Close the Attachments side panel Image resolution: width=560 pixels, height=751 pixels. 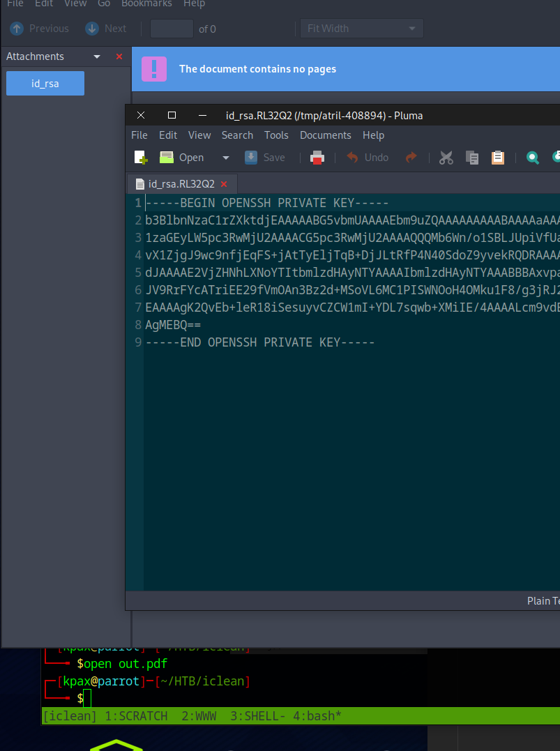pos(119,56)
